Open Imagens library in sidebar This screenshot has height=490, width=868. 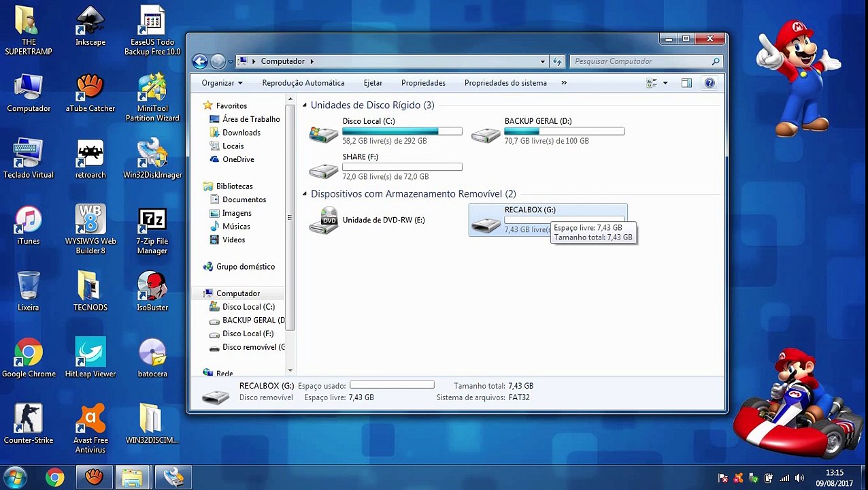coord(231,213)
